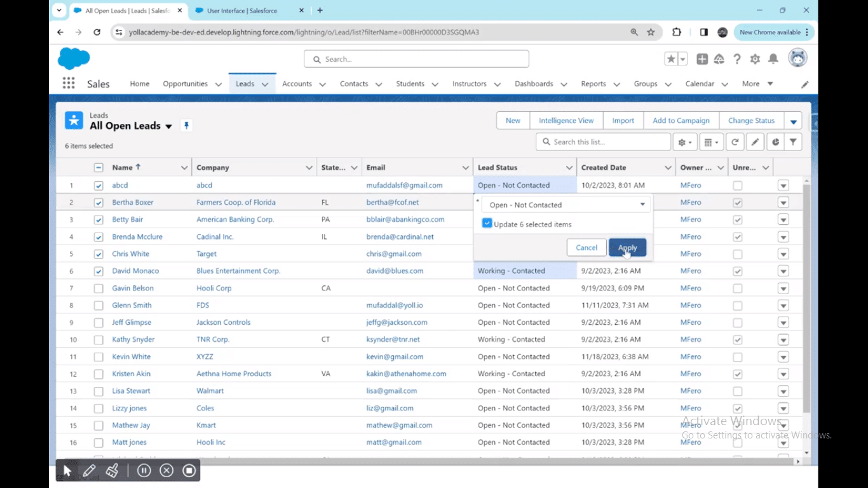Open the Dashboards navigation tab
Viewport: 868px width, 488px height.
[534, 84]
